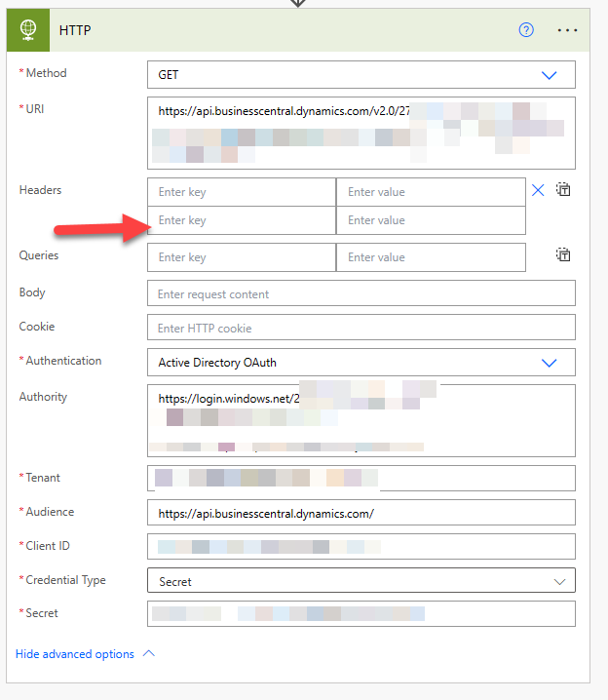Click Hide advanced options link

(74, 654)
